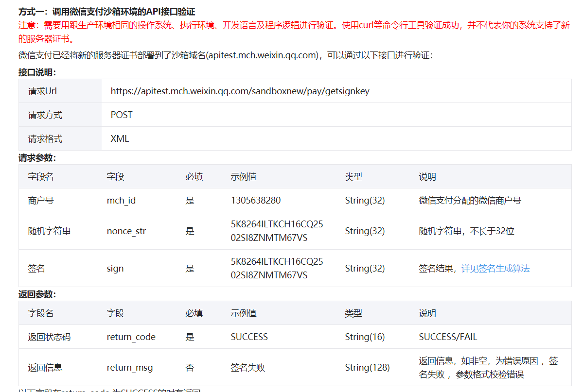Click the 商户号 row label

[41, 201]
